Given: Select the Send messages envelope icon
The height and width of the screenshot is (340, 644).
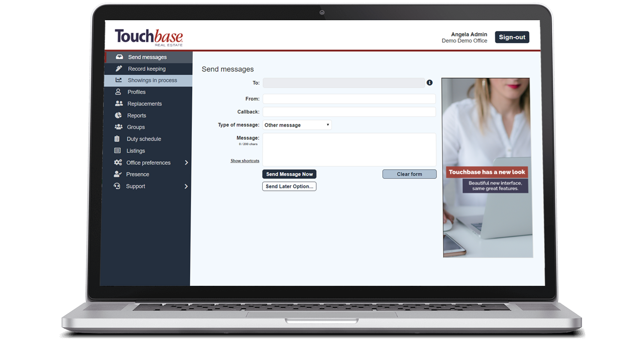Looking at the screenshot, I should pyautogui.click(x=118, y=57).
